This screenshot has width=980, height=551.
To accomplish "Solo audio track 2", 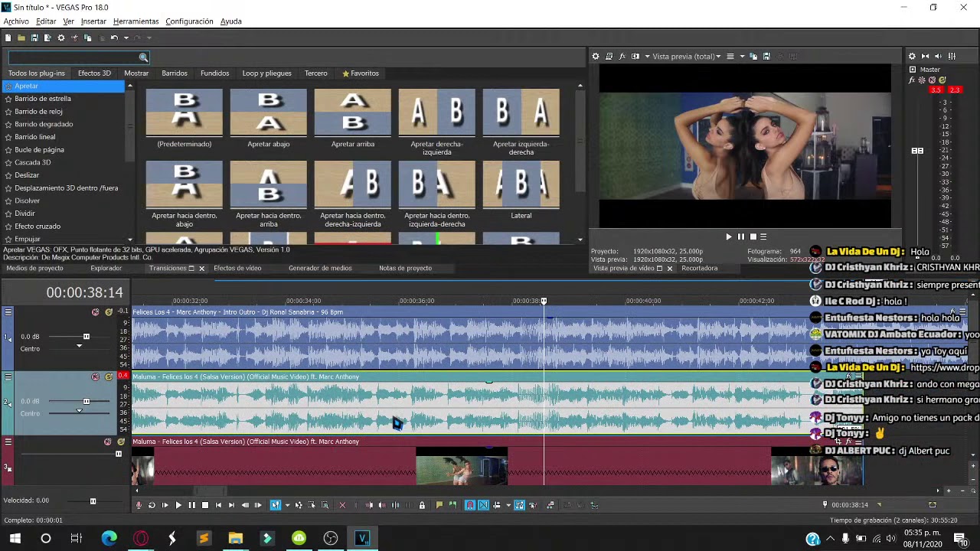I will 109,377.
